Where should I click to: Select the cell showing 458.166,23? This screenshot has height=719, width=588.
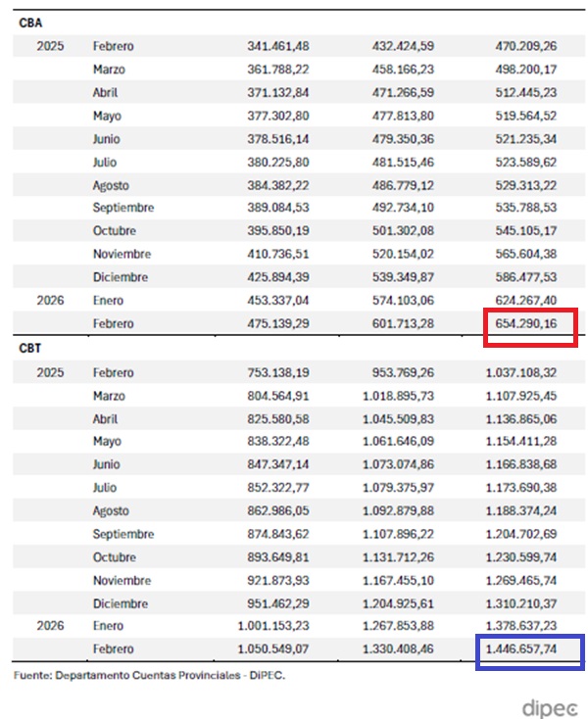(x=406, y=70)
